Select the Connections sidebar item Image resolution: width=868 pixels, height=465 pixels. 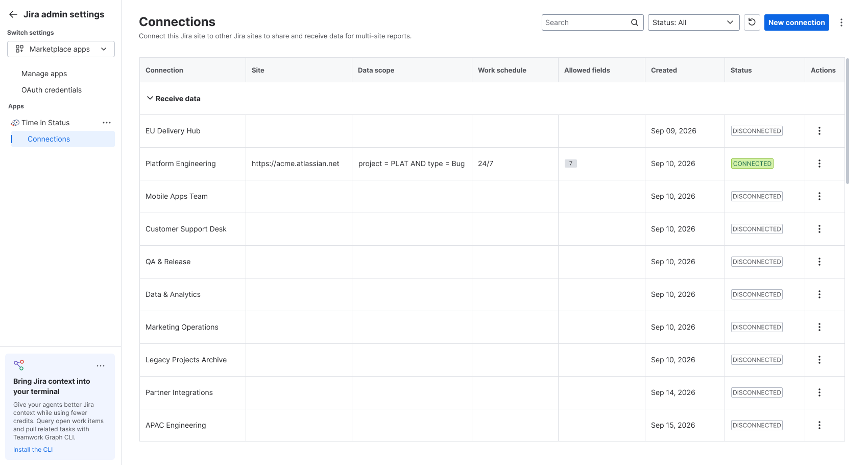(x=63, y=139)
